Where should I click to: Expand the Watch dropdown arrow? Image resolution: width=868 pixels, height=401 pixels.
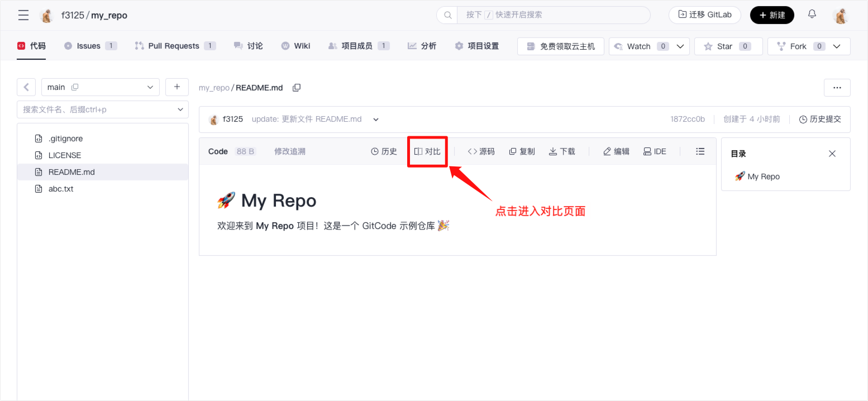click(x=680, y=46)
